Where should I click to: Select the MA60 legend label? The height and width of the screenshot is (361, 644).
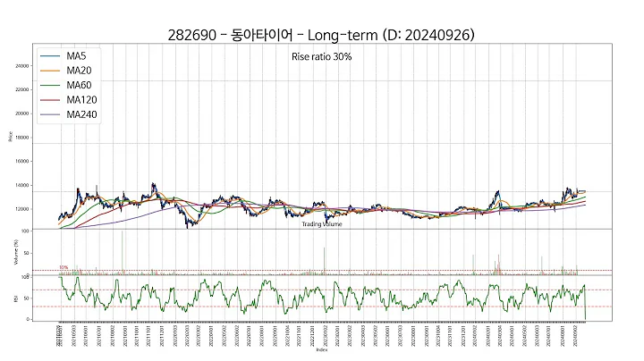click(79, 85)
